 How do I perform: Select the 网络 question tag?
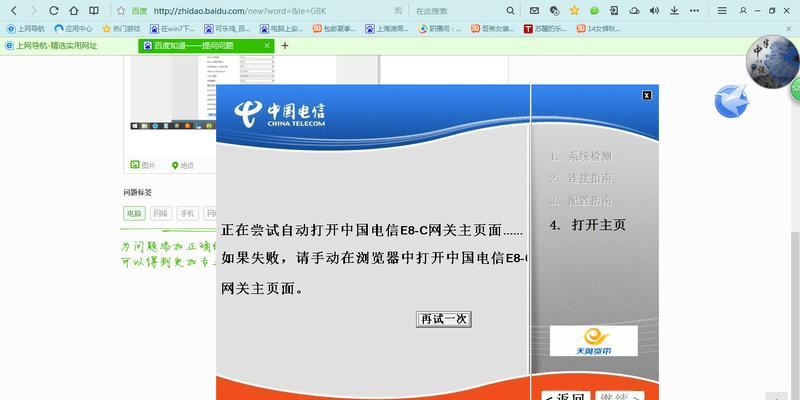[x=161, y=213]
